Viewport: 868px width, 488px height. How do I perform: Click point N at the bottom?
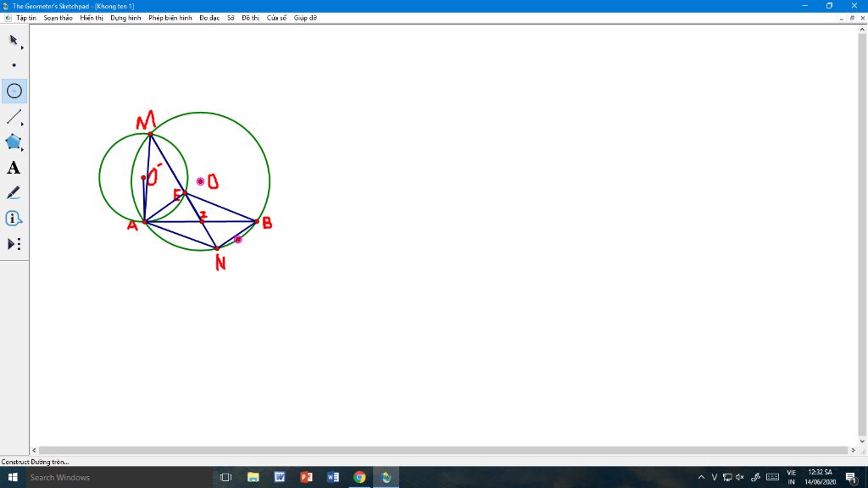pyautogui.click(x=217, y=248)
